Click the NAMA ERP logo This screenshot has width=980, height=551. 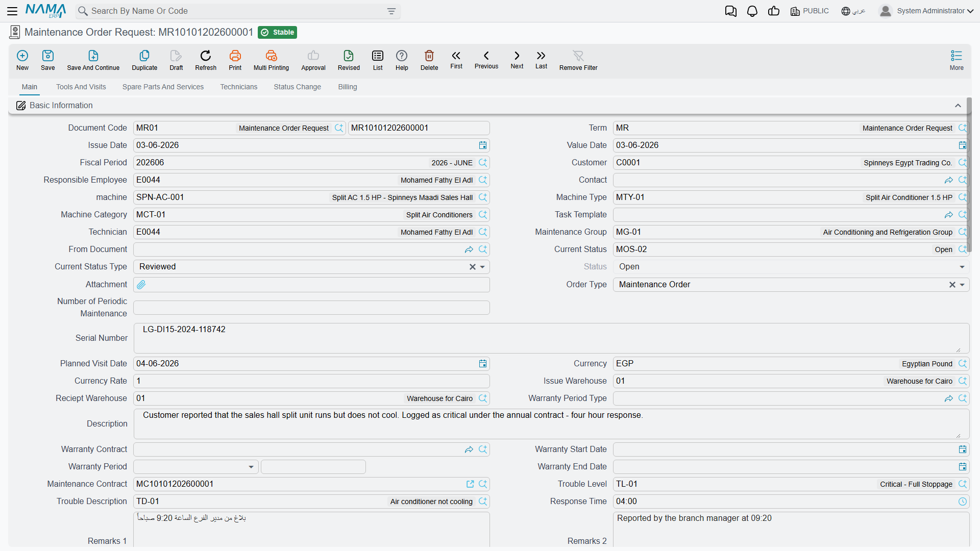[x=46, y=11]
